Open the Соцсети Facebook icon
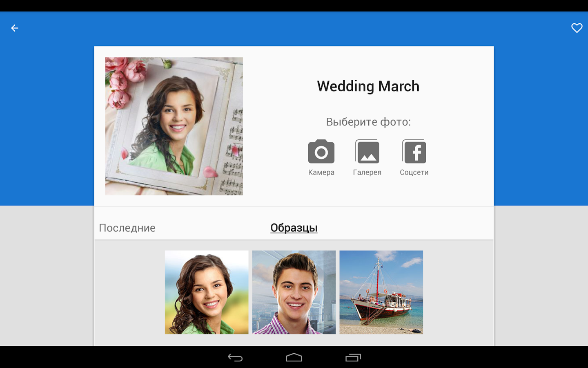 coord(414,152)
